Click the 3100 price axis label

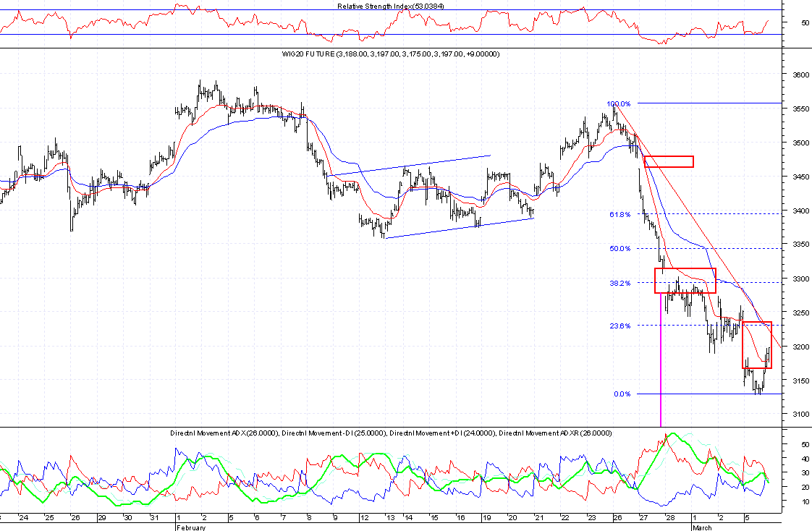point(797,415)
